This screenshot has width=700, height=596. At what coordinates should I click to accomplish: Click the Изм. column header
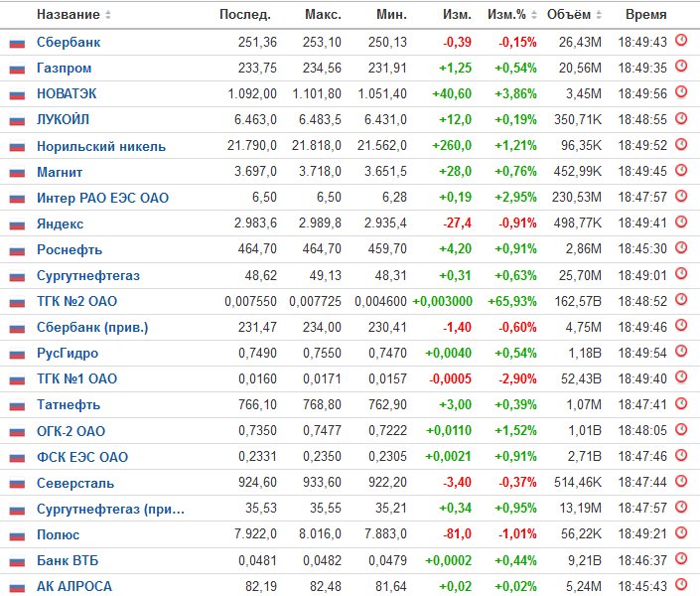click(457, 14)
